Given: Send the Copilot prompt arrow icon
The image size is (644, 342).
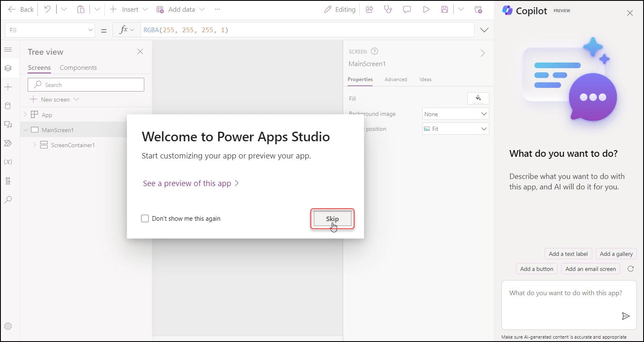Looking at the screenshot, I should point(626,316).
